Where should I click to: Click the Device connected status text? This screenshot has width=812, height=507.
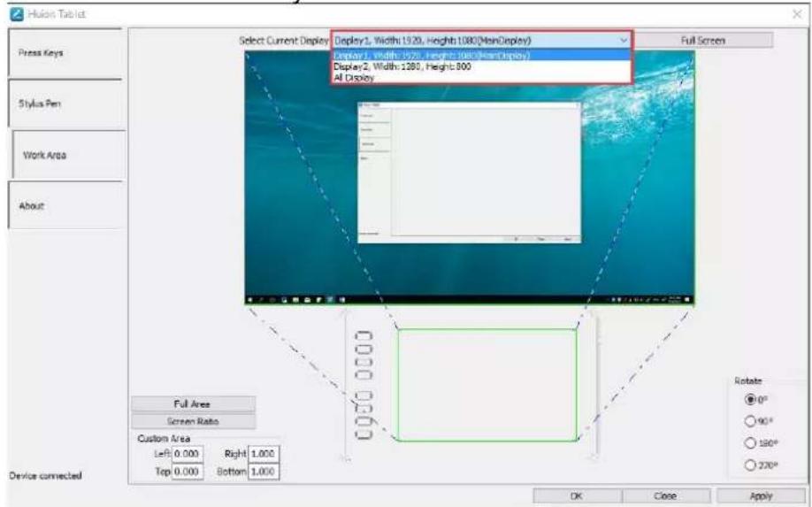coord(46,475)
